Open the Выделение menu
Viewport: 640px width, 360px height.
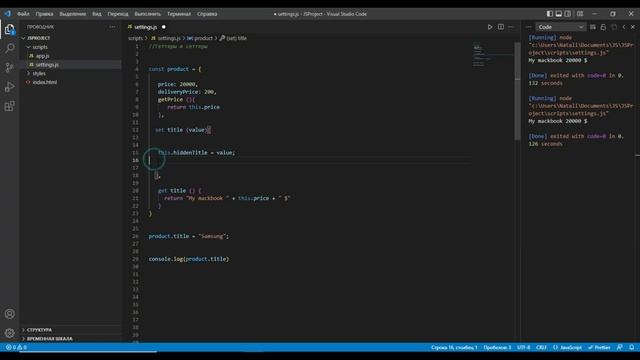(x=73, y=14)
